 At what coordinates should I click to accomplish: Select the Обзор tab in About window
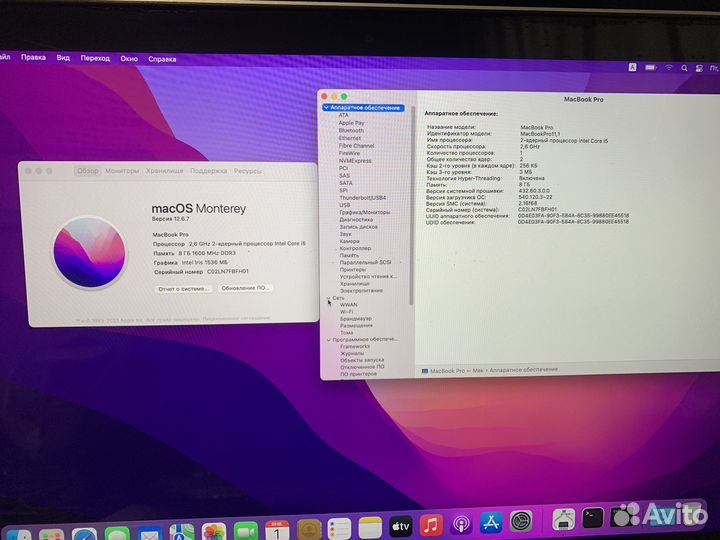[87, 171]
